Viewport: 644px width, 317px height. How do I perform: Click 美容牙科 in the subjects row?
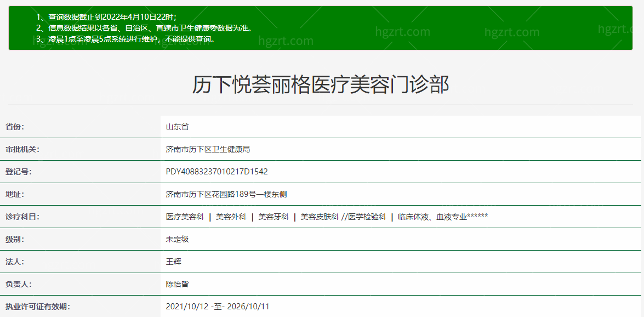273,217
